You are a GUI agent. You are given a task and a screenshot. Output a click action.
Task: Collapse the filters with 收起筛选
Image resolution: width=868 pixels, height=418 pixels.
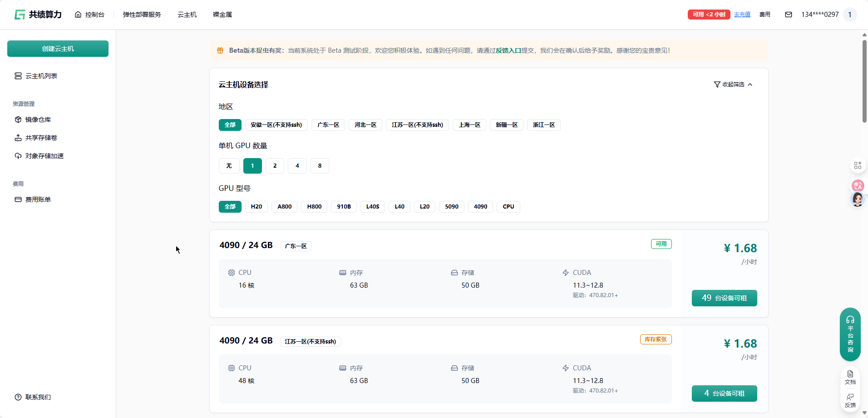coord(733,85)
